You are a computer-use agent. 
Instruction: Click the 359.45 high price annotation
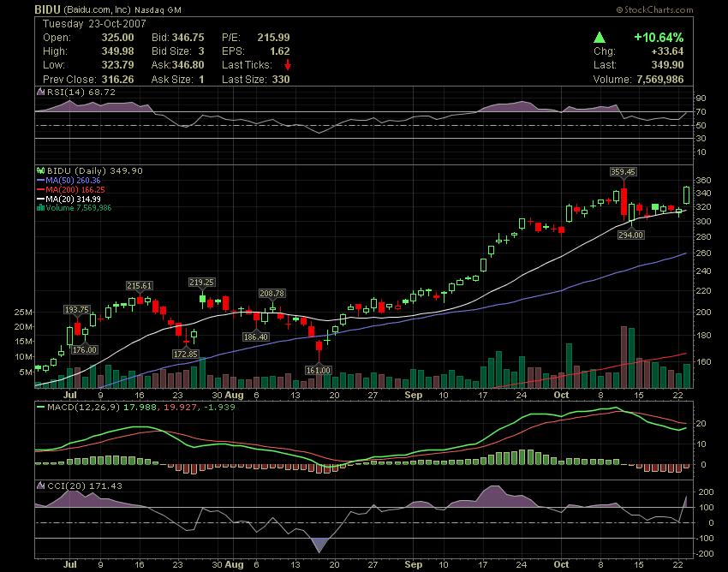tap(623, 172)
